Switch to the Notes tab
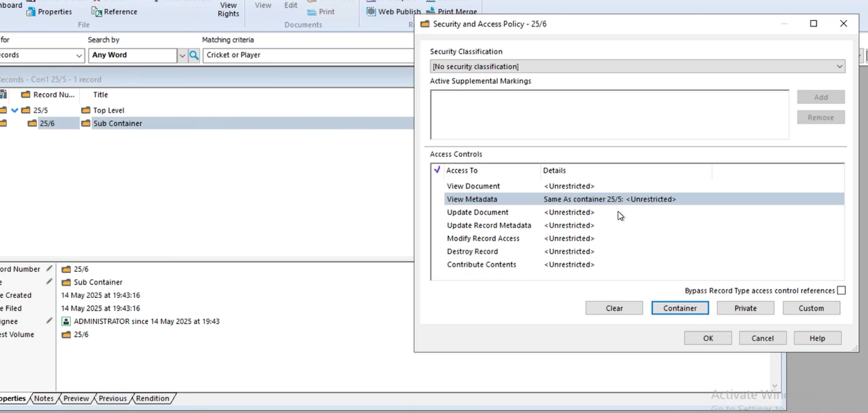Screen dimensions: 868x413 click(44, 398)
